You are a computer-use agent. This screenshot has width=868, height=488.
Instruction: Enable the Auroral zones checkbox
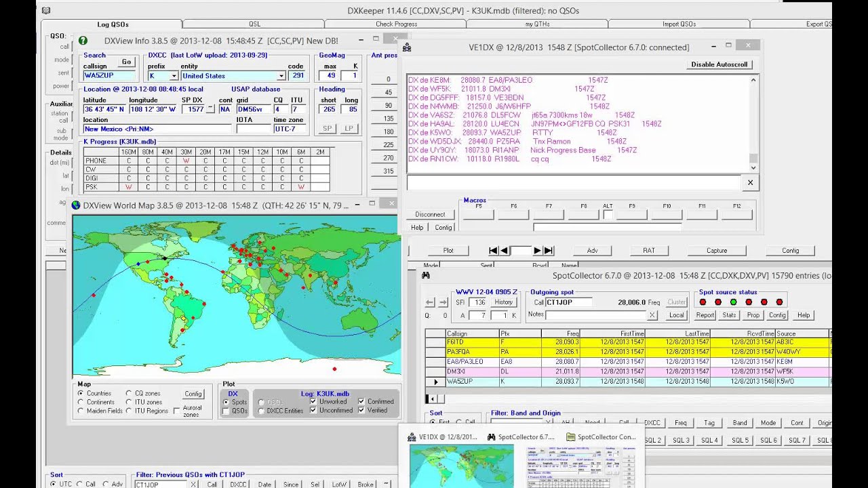[x=177, y=411]
